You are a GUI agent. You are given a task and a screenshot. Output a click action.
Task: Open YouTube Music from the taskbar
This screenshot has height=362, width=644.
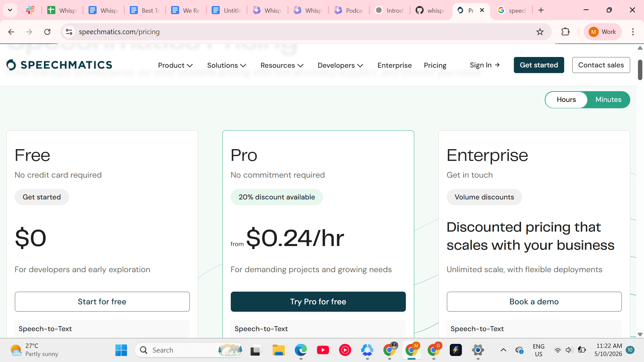click(x=345, y=350)
